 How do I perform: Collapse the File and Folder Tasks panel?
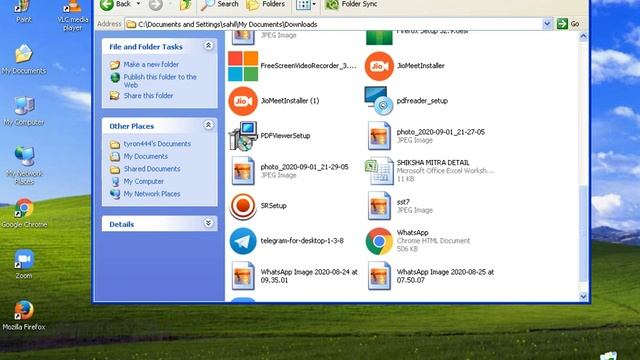pyautogui.click(x=208, y=45)
